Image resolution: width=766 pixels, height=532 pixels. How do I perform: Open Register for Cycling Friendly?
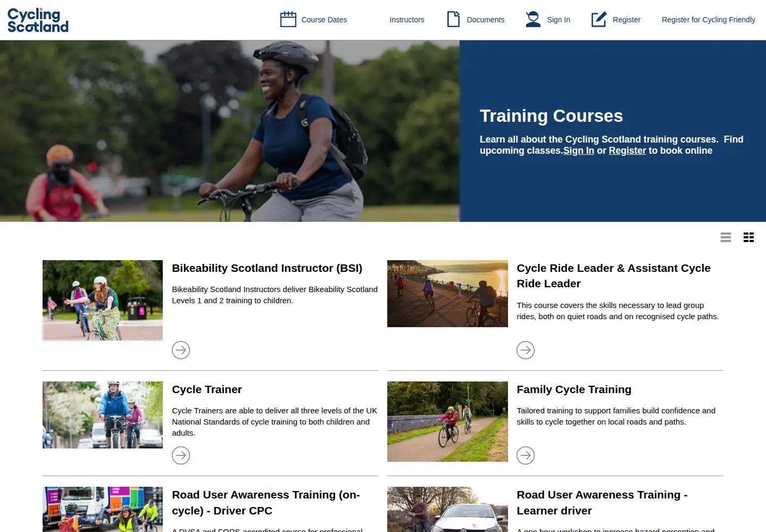pos(709,20)
